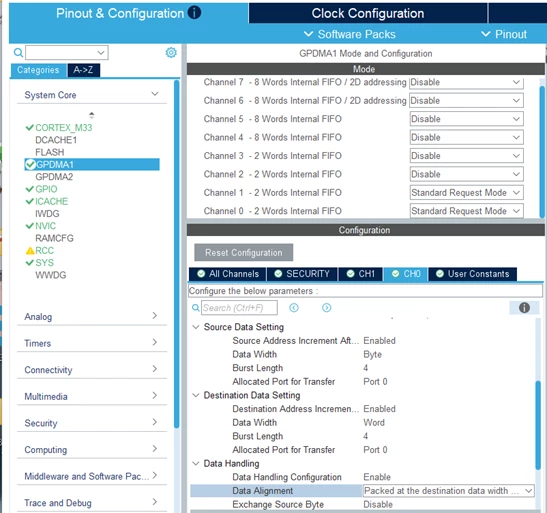Select CORTEX_M33 in System Core list
The width and height of the screenshot is (547, 513).
coord(63,128)
